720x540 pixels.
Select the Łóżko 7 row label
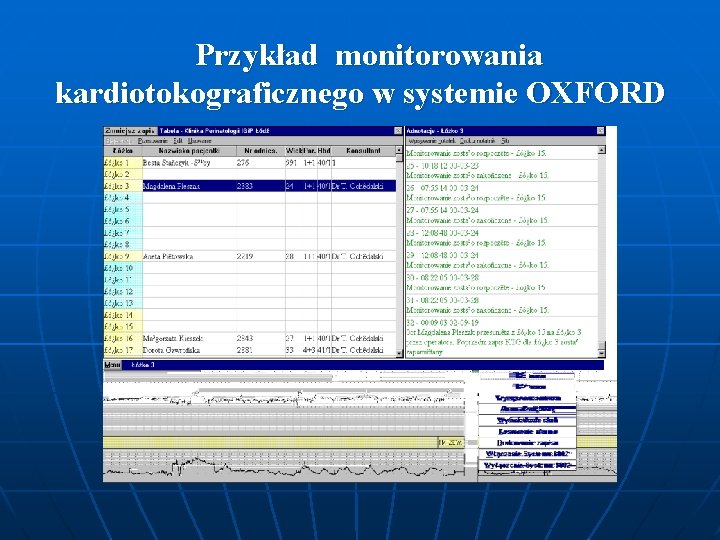pos(123,233)
